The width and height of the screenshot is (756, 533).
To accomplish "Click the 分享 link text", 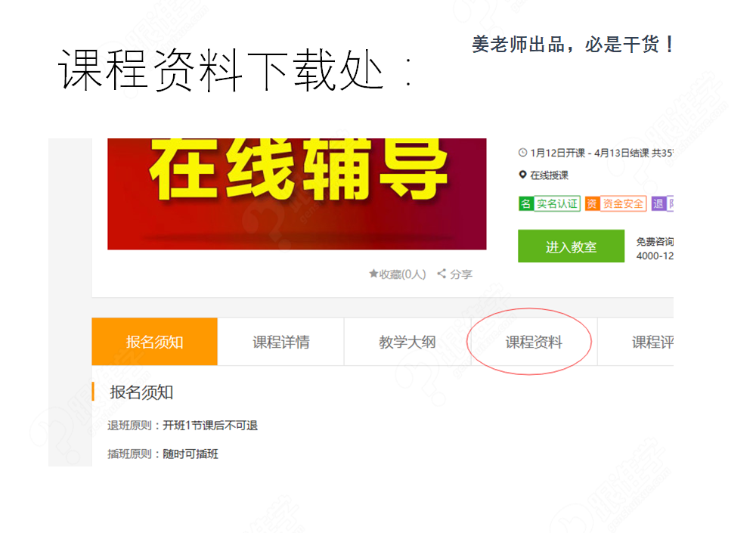I will [461, 274].
